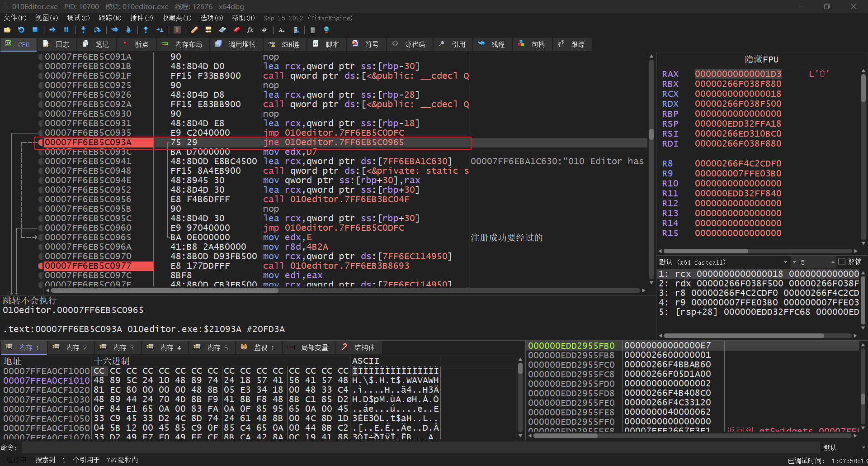Image resolution: width=868 pixels, height=466 pixels.
Task: Click the disassembly horizontal scrollbar
Action: tap(165, 290)
